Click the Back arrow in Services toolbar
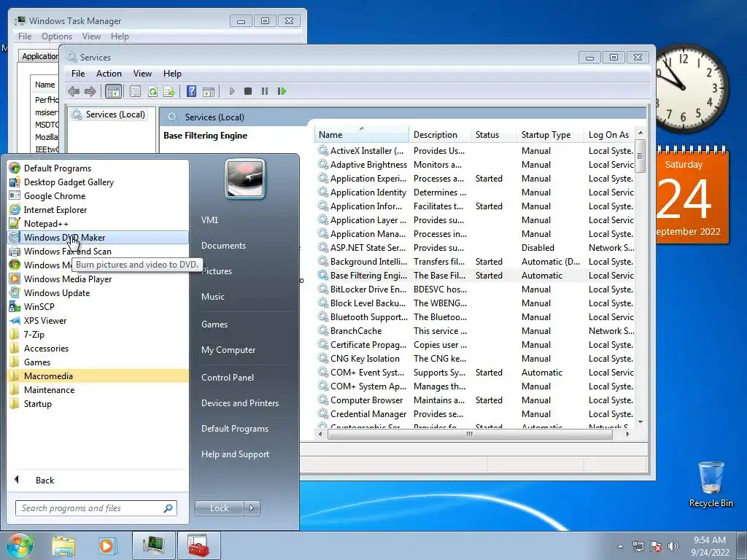Screen dimensions: 747x560 (x=74, y=91)
